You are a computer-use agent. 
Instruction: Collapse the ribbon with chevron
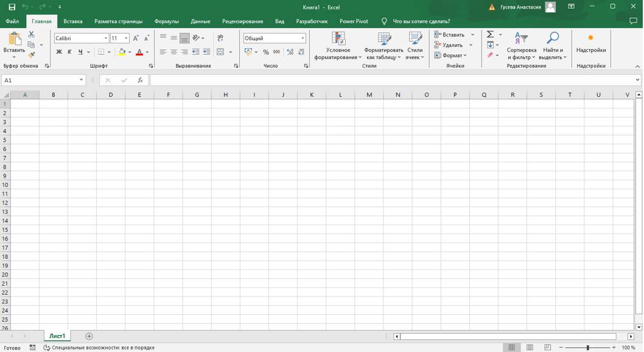(637, 66)
